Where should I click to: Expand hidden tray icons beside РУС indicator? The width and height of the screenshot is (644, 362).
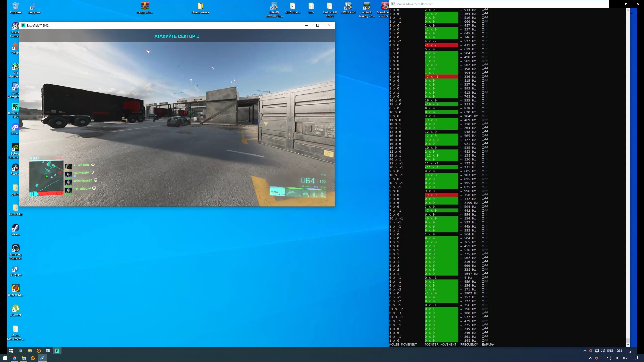point(591,358)
